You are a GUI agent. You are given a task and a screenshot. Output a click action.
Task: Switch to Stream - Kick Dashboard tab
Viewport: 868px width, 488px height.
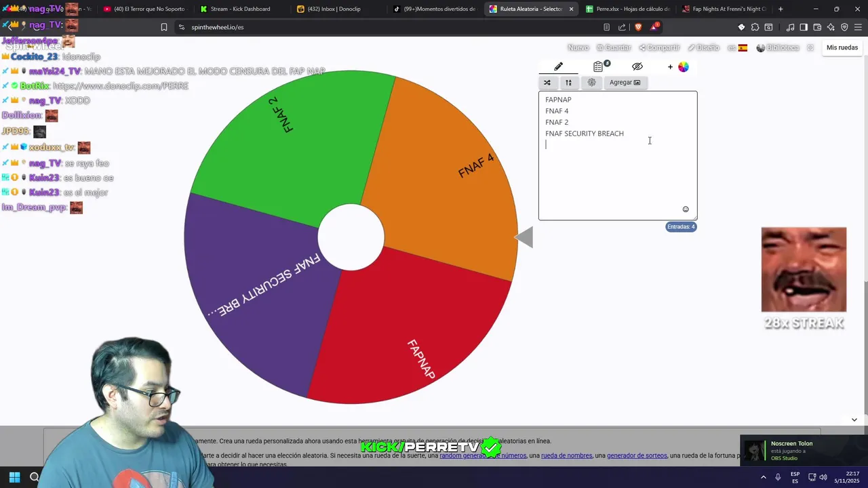[x=240, y=9]
